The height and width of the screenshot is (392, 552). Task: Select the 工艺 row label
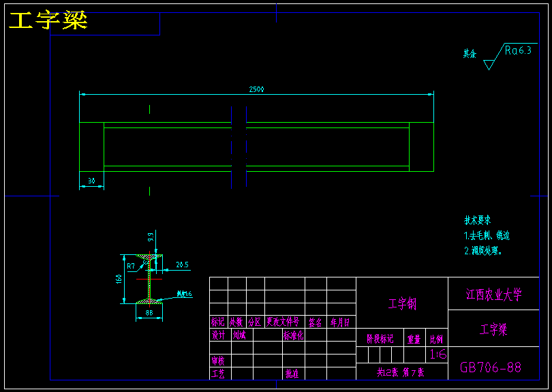(218, 374)
